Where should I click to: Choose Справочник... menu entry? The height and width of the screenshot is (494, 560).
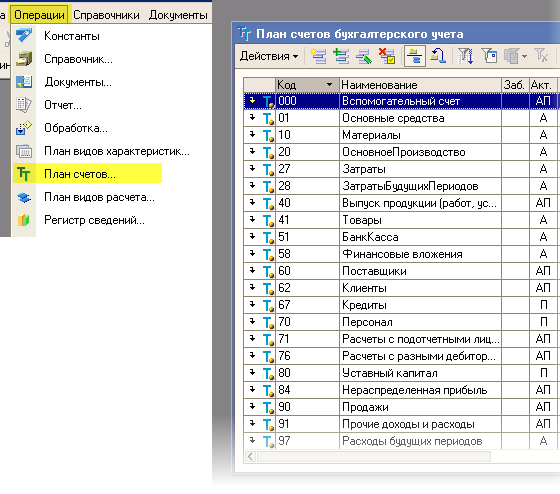(78, 59)
